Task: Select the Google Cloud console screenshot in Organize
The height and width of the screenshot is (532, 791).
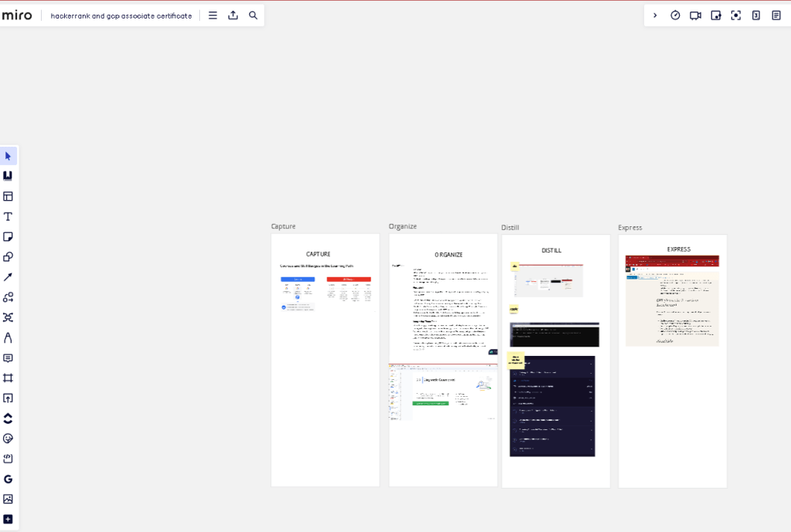Action: click(x=443, y=391)
